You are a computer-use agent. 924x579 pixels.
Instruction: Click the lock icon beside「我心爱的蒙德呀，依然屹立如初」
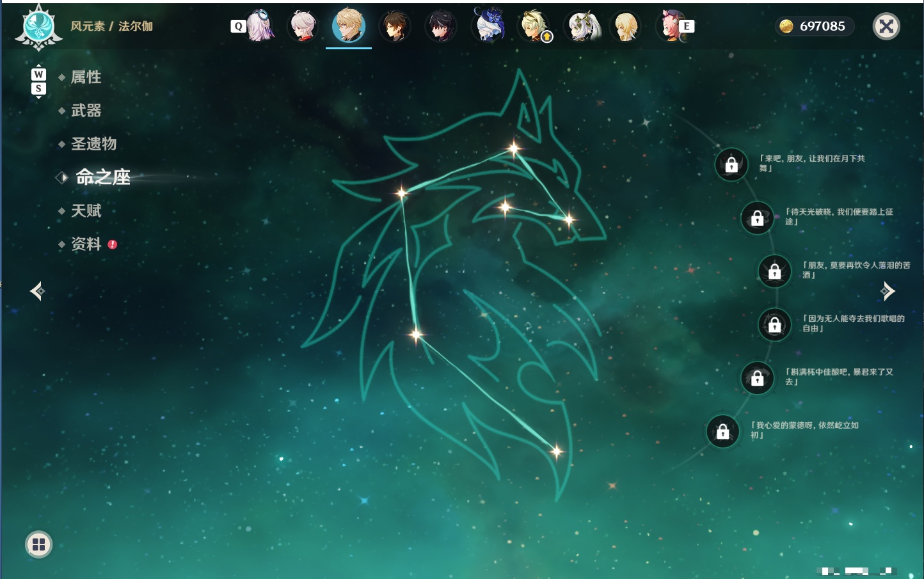[x=722, y=432]
